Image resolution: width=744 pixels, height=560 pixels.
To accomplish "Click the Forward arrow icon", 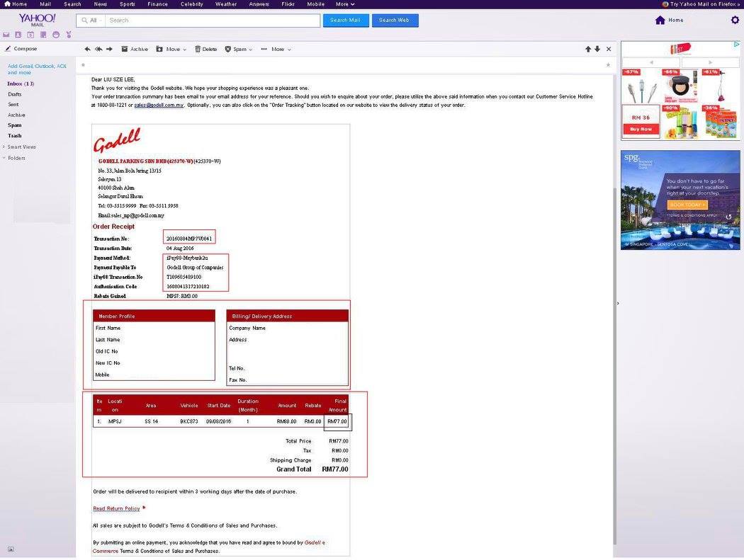I will (109, 49).
